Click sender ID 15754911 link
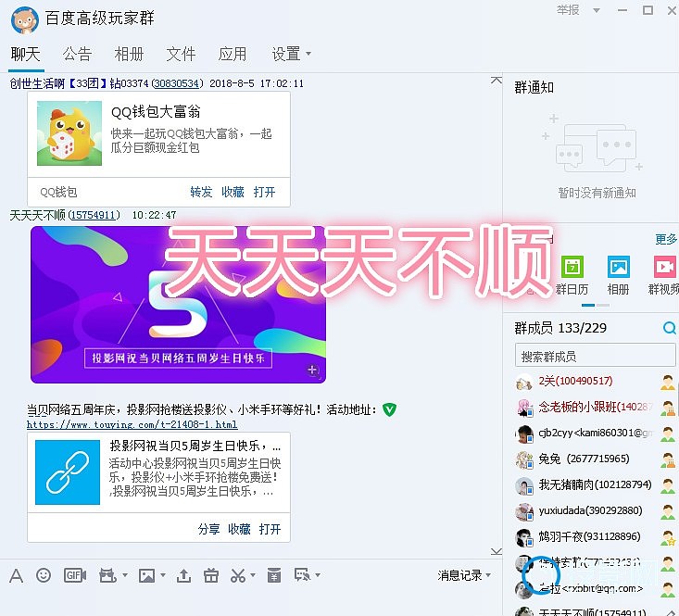The image size is (679, 616). click(x=94, y=215)
